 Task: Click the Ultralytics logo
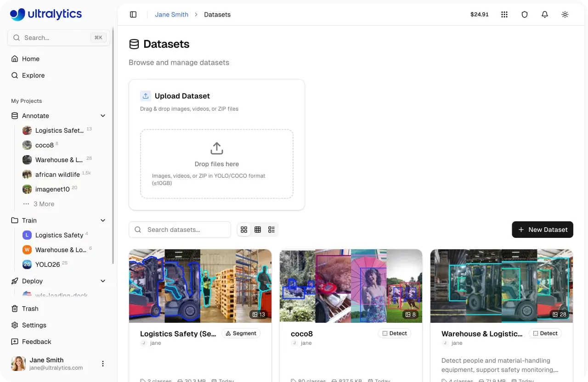click(x=46, y=14)
